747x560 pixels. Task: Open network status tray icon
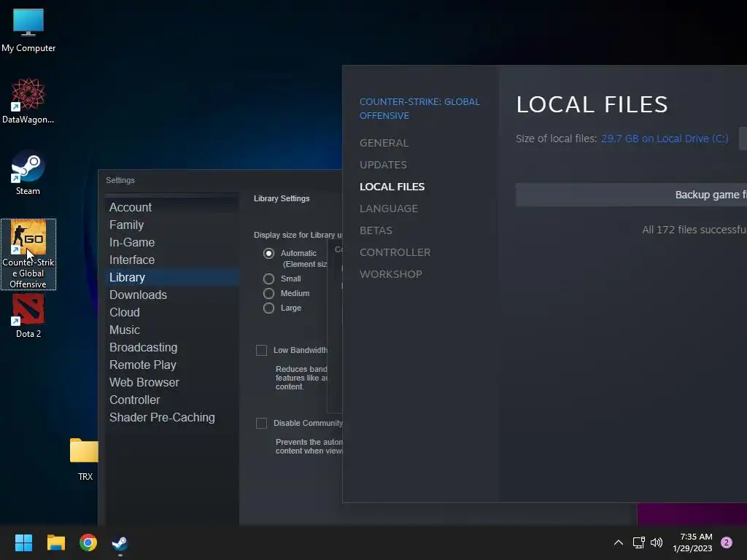[x=638, y=542]
